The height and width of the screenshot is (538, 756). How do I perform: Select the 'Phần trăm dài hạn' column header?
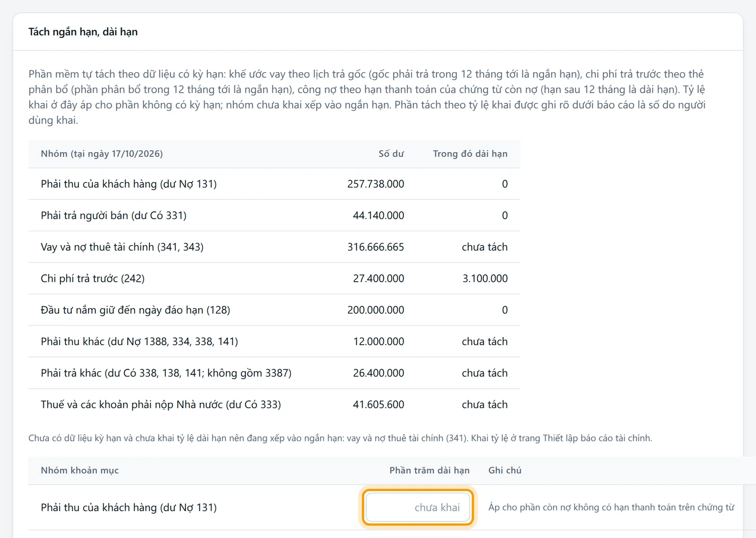pyautogui.click(x=430, y=470)
